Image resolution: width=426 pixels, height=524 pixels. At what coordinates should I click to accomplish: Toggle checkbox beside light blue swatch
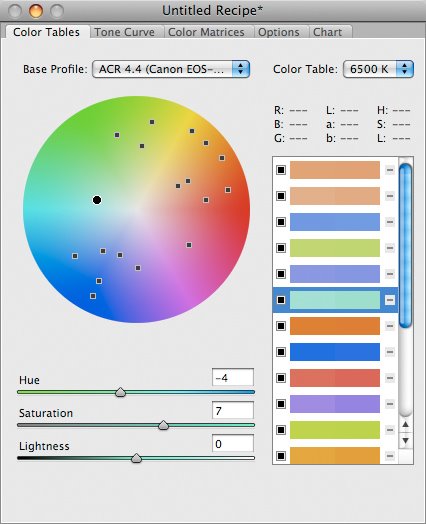pyautogui.click(x=281, y=222)
